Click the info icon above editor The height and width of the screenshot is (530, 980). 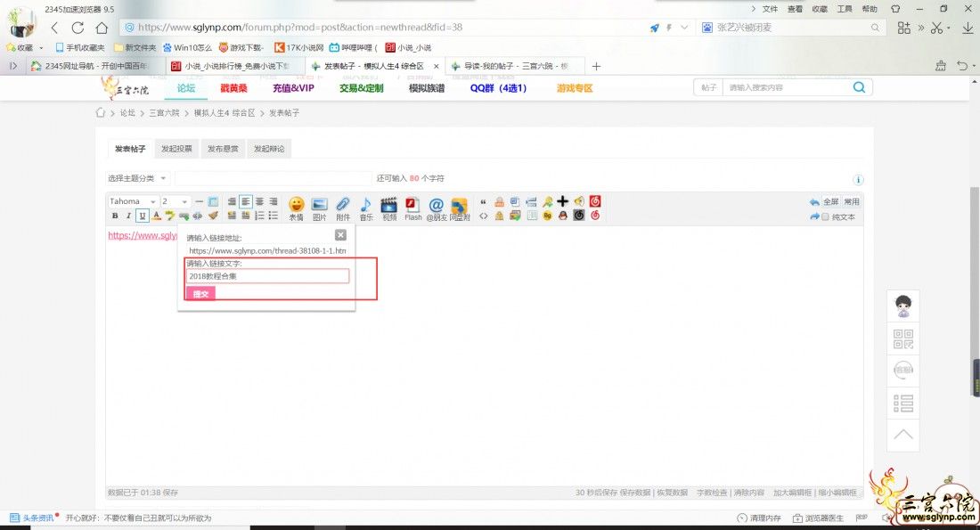[x=858, y=180]
